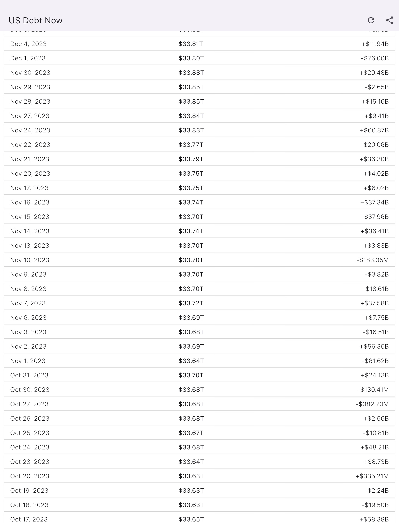The height and width of the screenshot is (532, 399).
Task: Tap the share icon
Action: (x=390, y=20)
